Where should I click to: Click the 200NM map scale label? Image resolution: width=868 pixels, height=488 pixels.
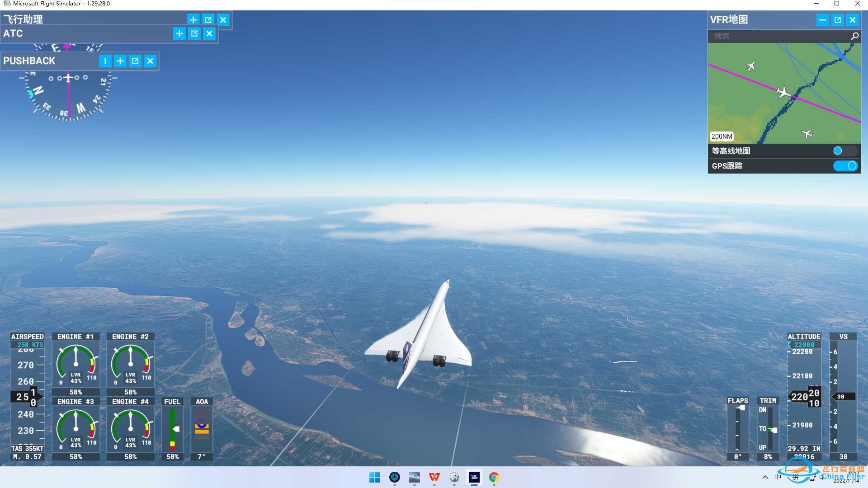coord(722,136)
